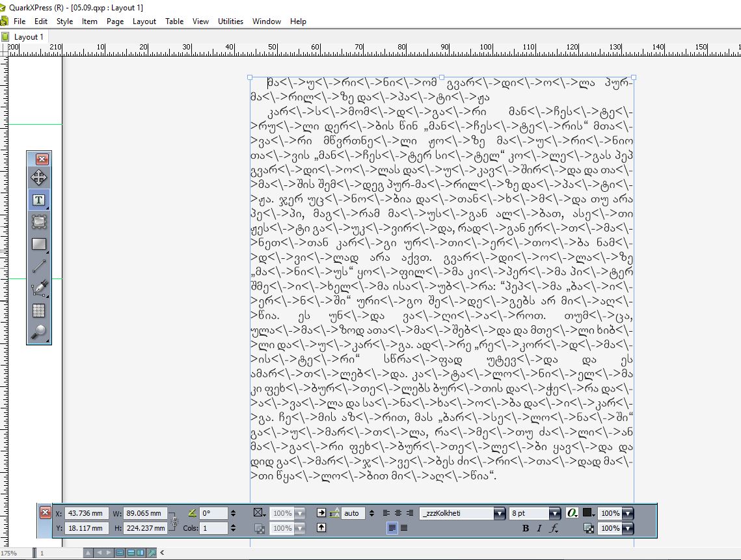
Task: Select the Bezier Pen tool
Action: point(38,288)
